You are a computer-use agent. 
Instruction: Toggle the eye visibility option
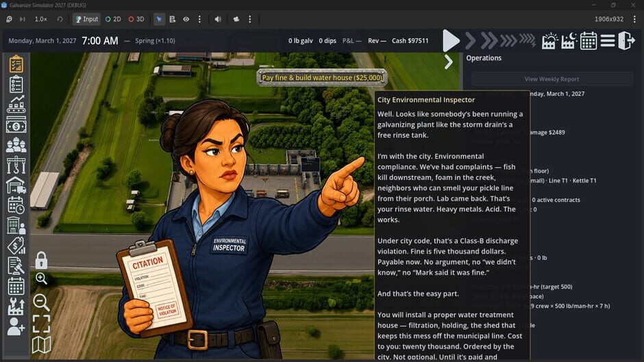pyautogui.click(x=186, y=19)
